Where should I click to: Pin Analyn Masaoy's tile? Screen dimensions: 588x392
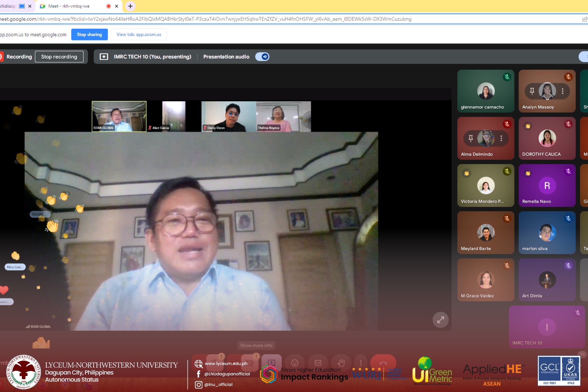(x=532, y=91)
